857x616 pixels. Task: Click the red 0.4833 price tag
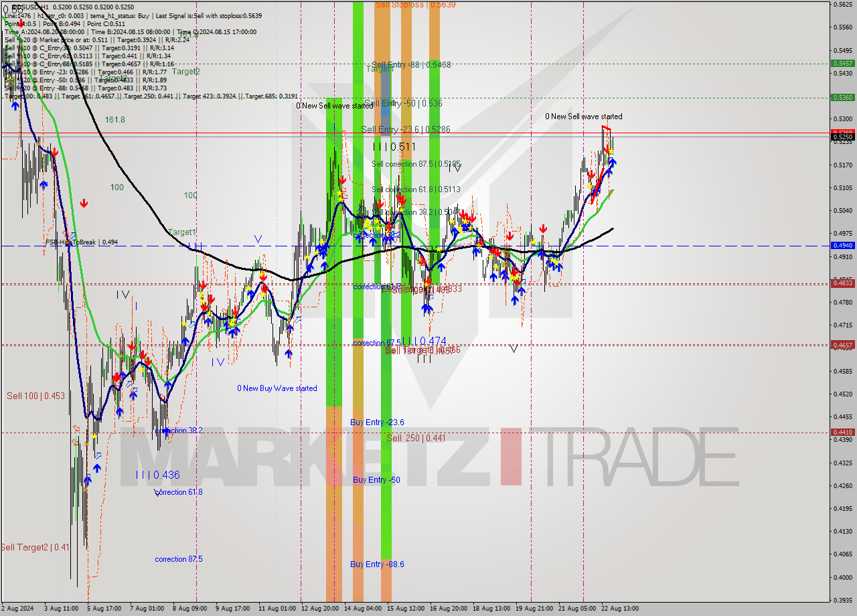pos(842,283)
